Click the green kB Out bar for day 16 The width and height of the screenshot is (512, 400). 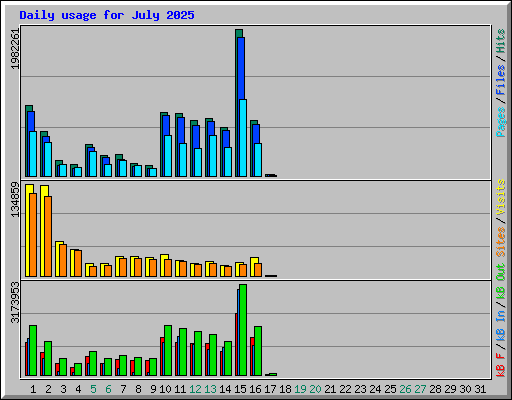[258, 351]
